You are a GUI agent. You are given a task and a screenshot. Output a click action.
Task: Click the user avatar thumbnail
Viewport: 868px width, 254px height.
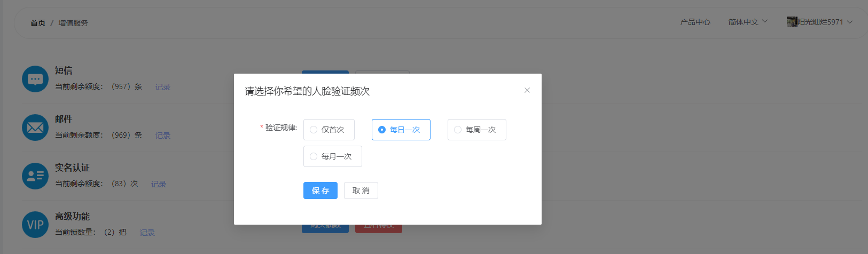click(792, 22)
